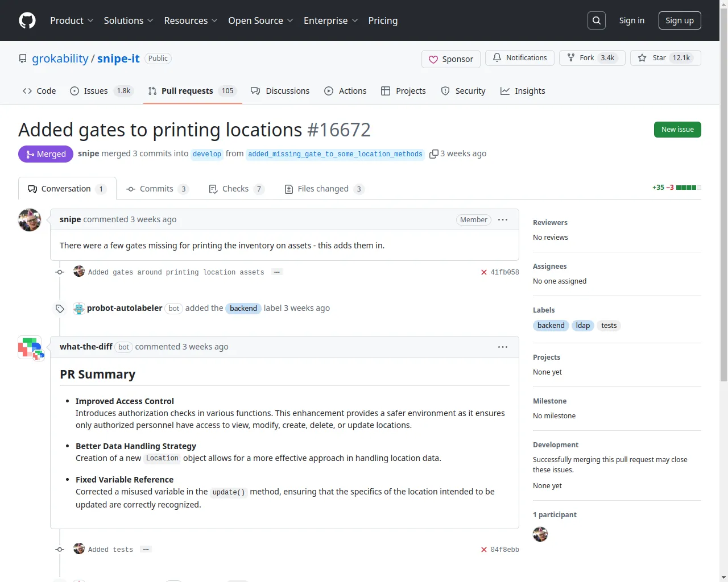
Task: Open the Issues tab
Action: pyautogui.click(x=101, y=91)
